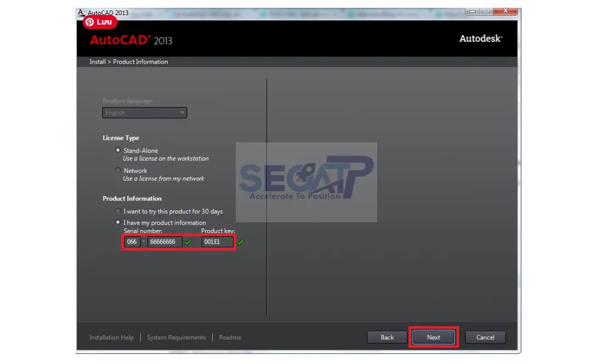Choose the 30-day trial option
The width and height of the screenshot is (613, 364).
pyautogui.click(x=117, y=210)
